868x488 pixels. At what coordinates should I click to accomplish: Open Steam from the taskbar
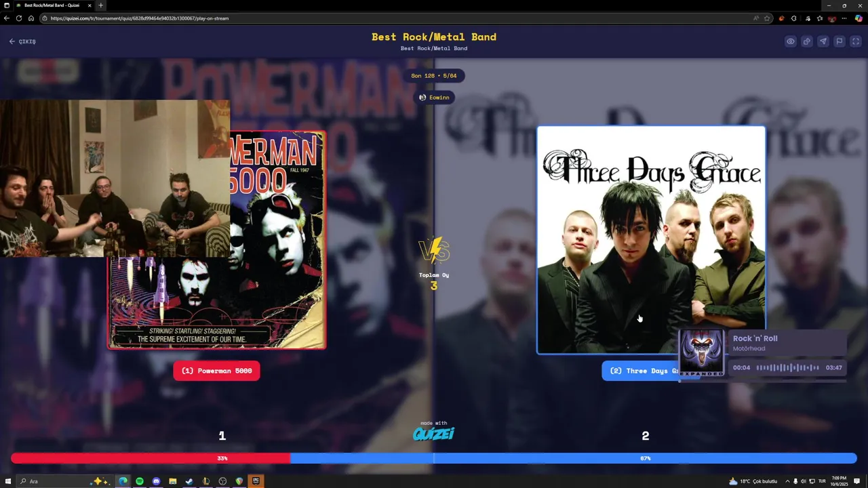(189, 481)
